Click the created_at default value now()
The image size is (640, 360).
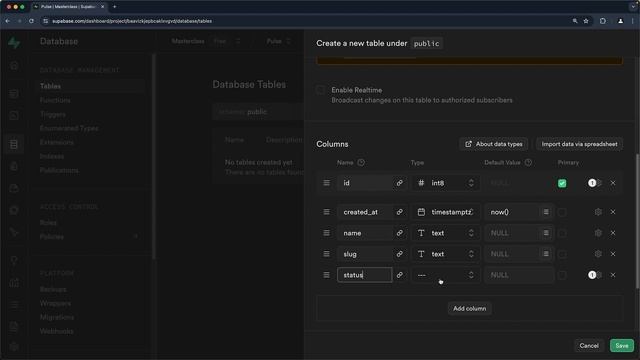512,212
